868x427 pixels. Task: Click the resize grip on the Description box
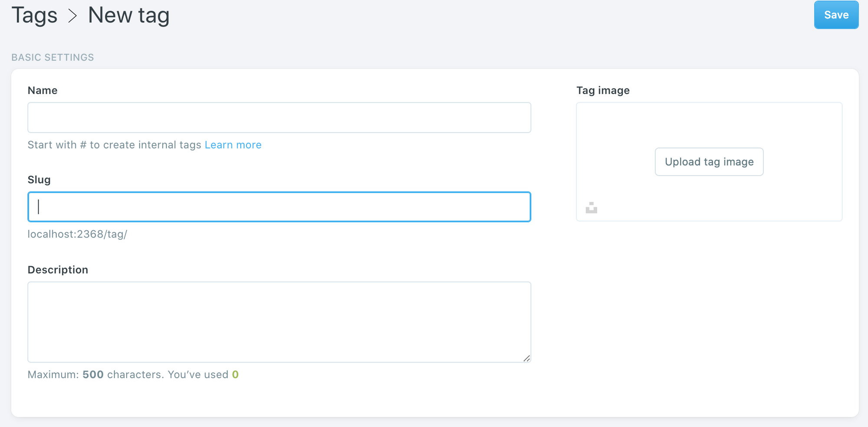click(527, 358)
